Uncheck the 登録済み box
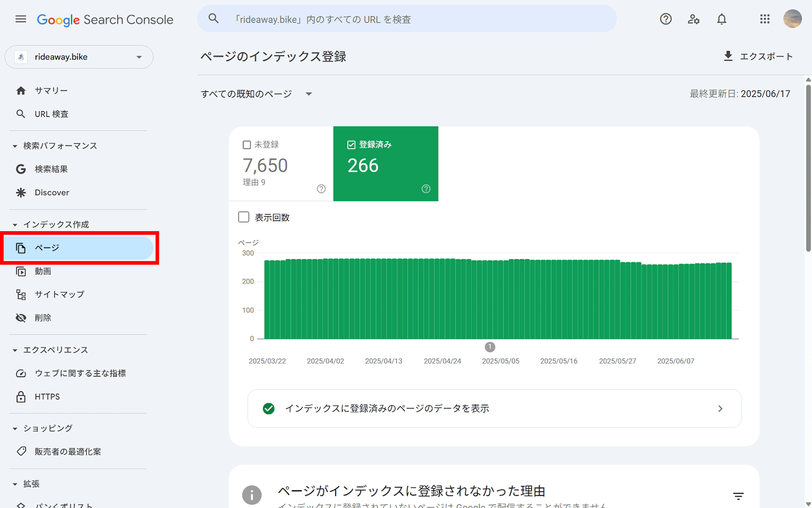Image resolution: width=812 pixels, height=508 pixels. point(351,144)
